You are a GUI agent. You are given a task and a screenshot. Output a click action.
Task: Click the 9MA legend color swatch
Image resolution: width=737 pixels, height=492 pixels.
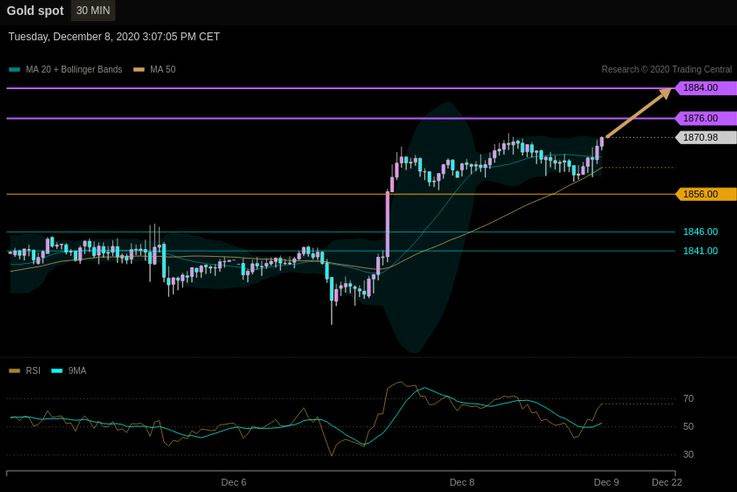point(57,371)
